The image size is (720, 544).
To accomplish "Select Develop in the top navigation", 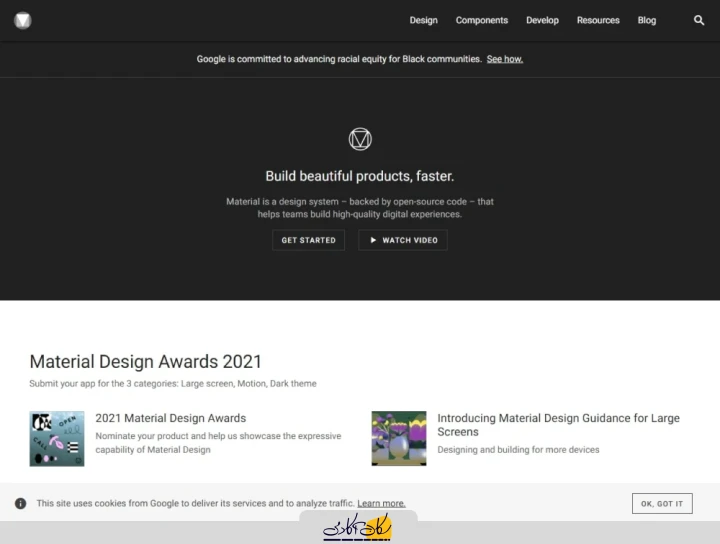I will point(542,20).
